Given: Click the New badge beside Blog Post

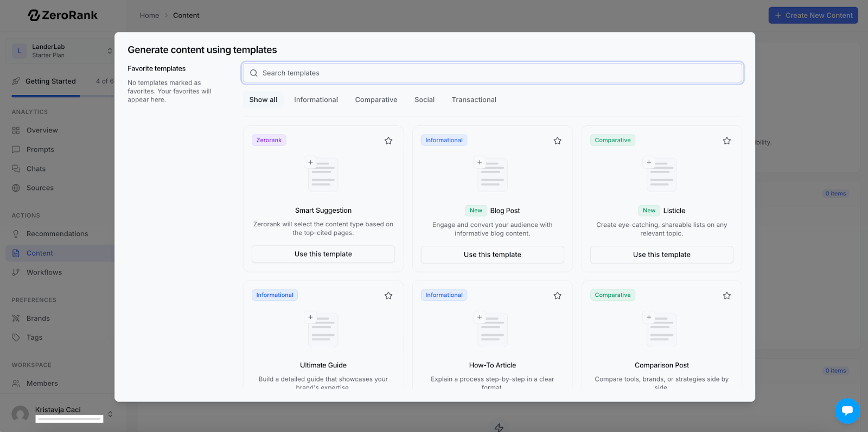Looking at the screenshot, I should coord(476,211).
